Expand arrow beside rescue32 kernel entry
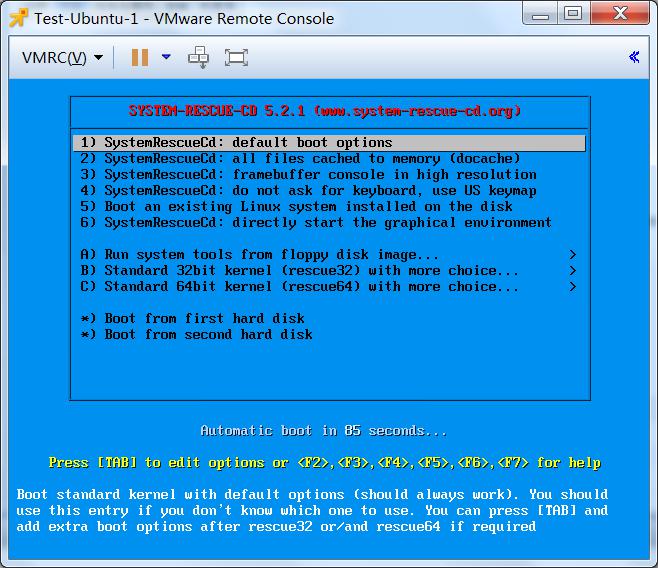Screen dimensions: 658x568 click(572, 271)
